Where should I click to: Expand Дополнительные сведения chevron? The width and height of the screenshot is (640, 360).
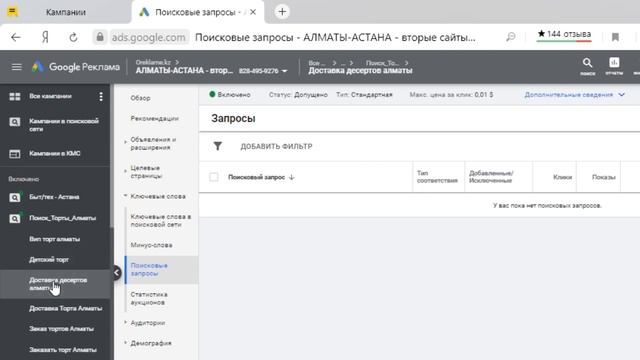(621, 95)
